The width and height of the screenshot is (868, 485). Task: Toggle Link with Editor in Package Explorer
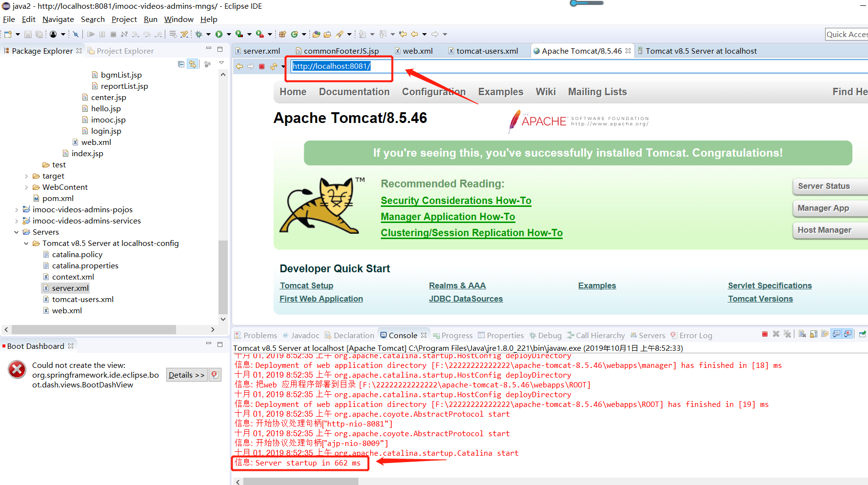pyautogui.click(x=193, y=64)
